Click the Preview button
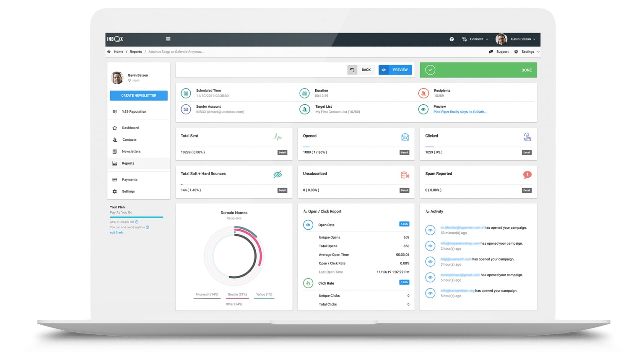The width and height of the screenshot is (644, 357). pyautogui.click(x=395, y=70)
